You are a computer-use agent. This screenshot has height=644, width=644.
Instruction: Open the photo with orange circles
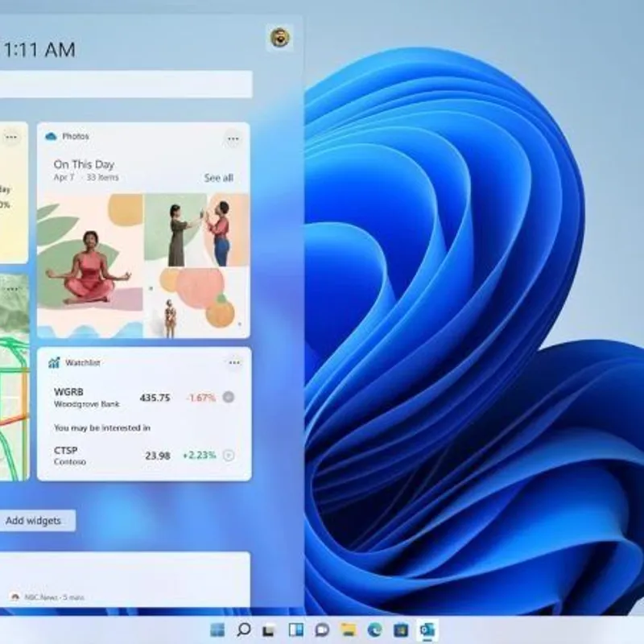coord(197,303)
